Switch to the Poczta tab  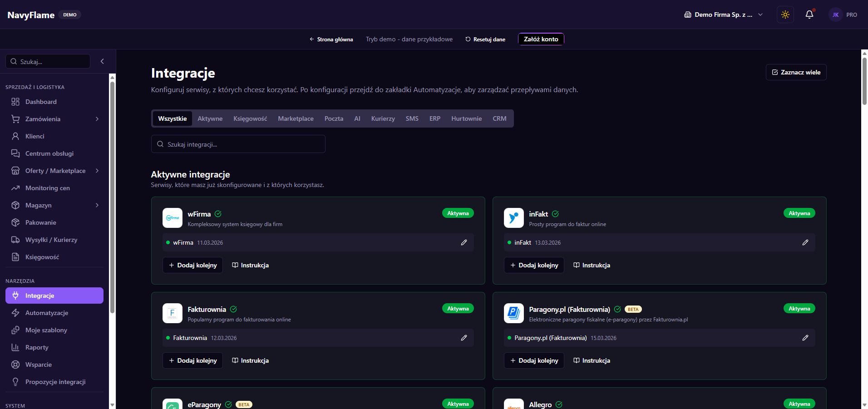click(334, 118)
